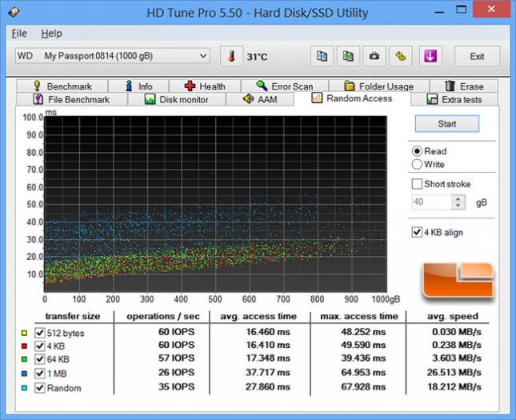This screenshot has height=420, width=516.
Task: Click the 16.460 ms avg access time value
Action: pos(268,331)
